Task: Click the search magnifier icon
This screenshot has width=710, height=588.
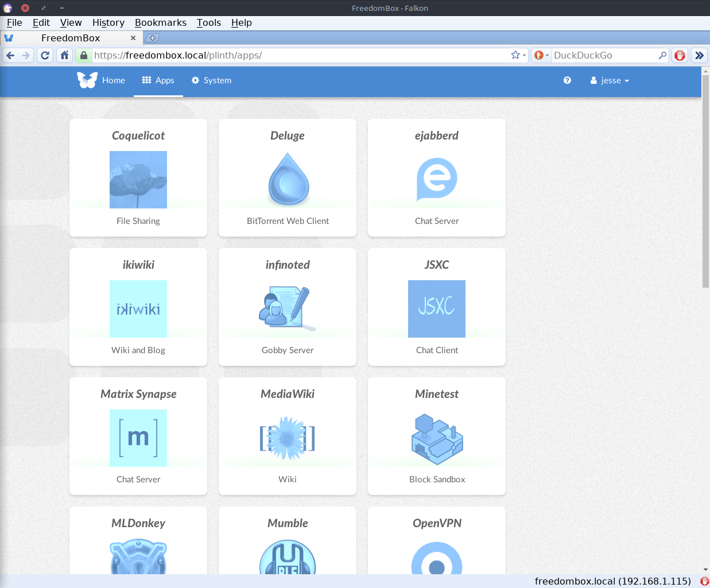Action: point(662,55)
